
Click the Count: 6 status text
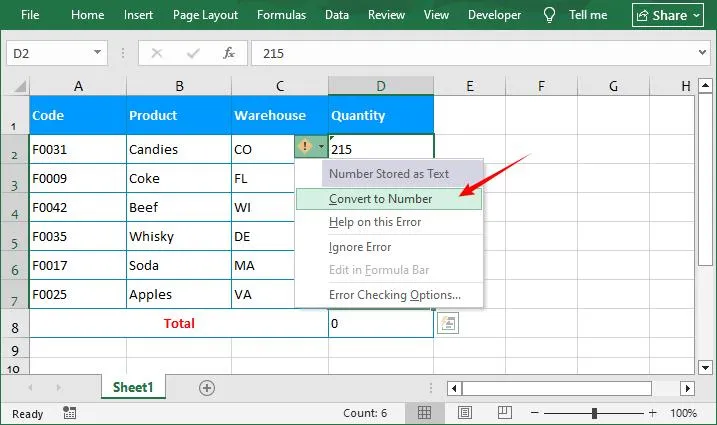coord(365,413)
